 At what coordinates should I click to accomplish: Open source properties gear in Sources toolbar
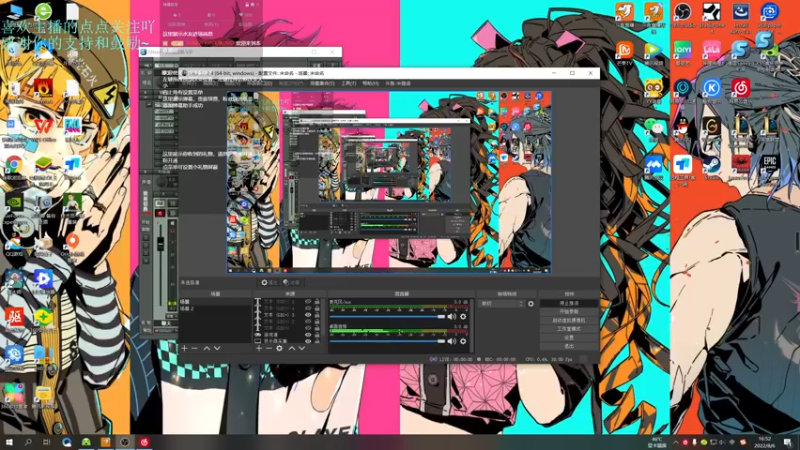point(279,348)
